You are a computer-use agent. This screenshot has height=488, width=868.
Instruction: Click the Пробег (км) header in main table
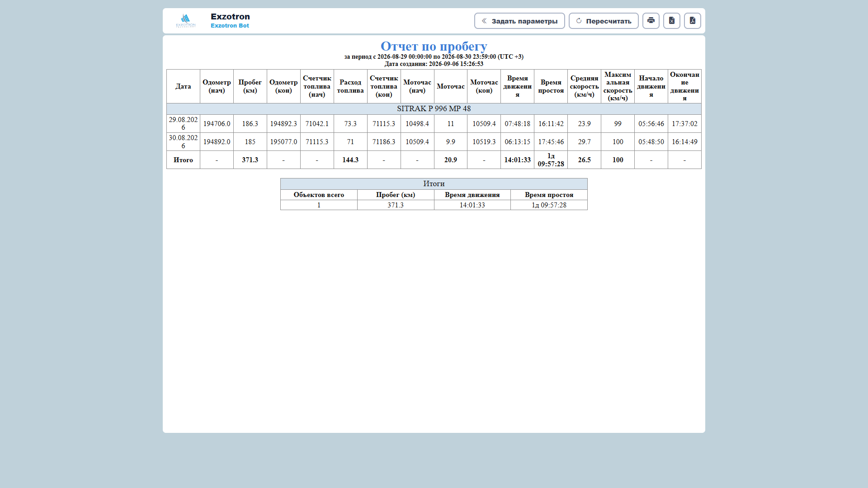(x=250, y=86)
